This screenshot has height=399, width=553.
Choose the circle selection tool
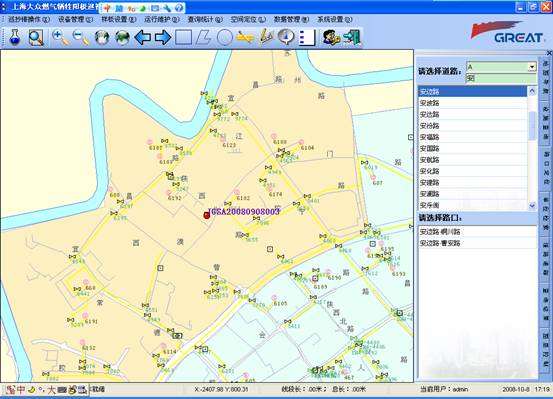click(x=225, y=37)
